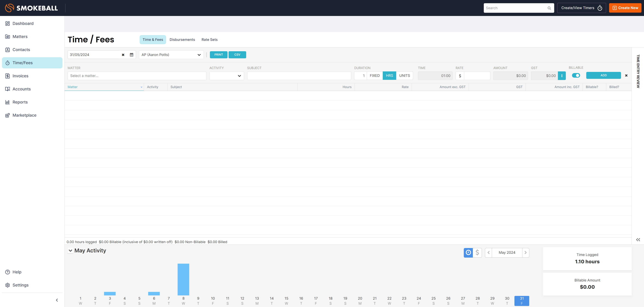The width and height of the screenshot is (644, 307).
Task: Select day 8 bar in activity chart
Action: 183,279
